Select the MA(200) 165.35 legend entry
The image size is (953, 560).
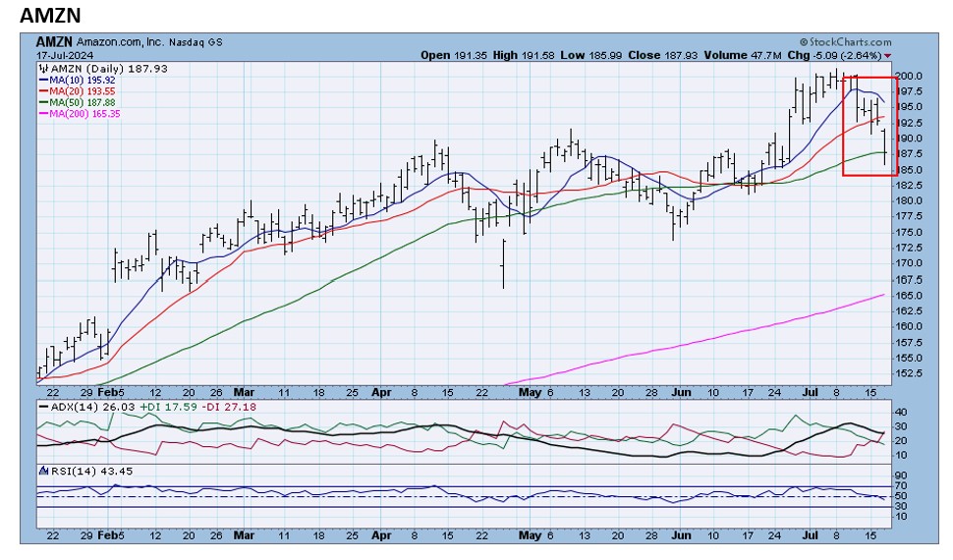(x=80, y=114)
